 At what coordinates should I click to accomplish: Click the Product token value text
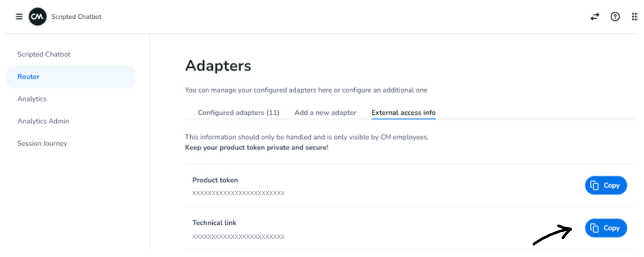pos(238,193)
